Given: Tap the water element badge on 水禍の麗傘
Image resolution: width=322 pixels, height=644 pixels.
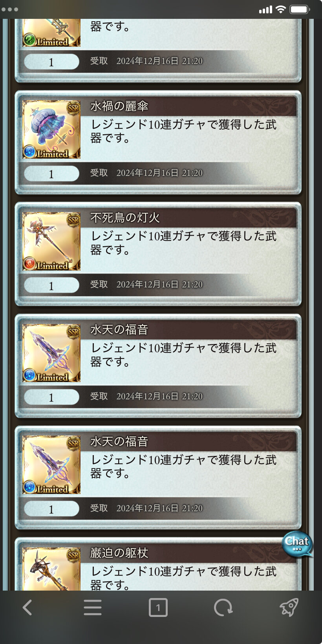Looking at the screenshot, I should [x=29, y=152].
